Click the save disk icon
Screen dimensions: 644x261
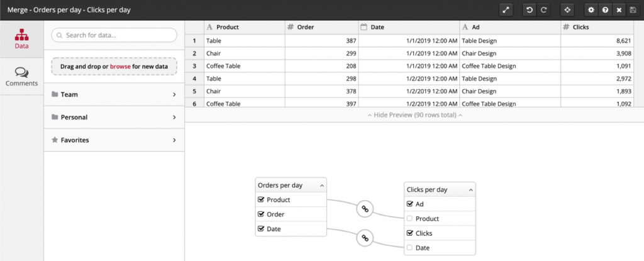pos(633,10)
